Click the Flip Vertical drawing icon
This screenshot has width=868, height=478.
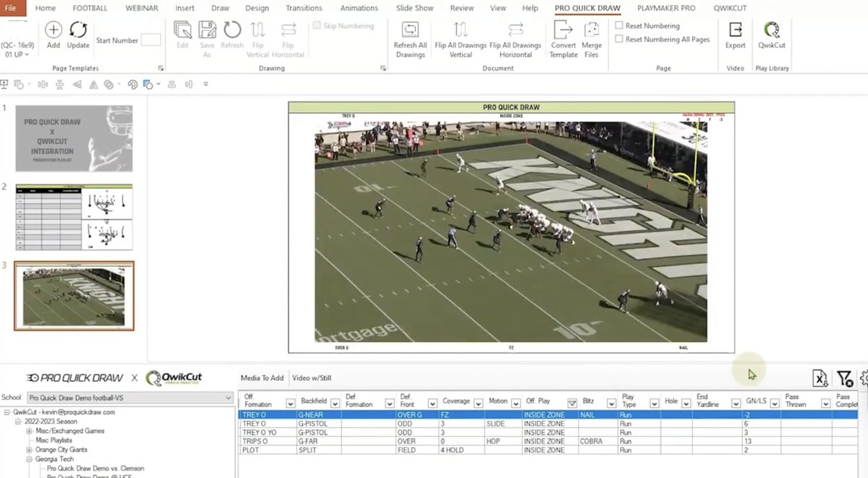coord(258,30)
